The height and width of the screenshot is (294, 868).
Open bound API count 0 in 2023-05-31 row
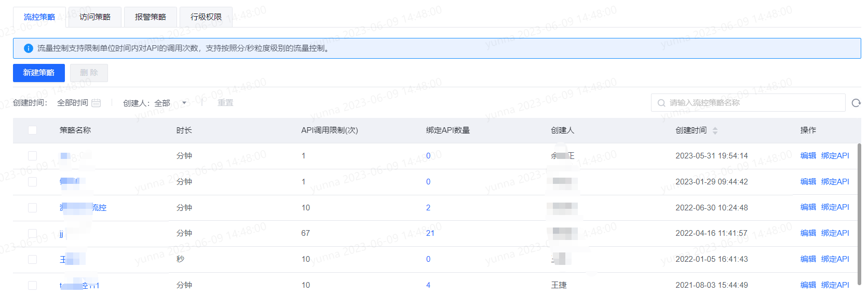(x=428, y=156)
